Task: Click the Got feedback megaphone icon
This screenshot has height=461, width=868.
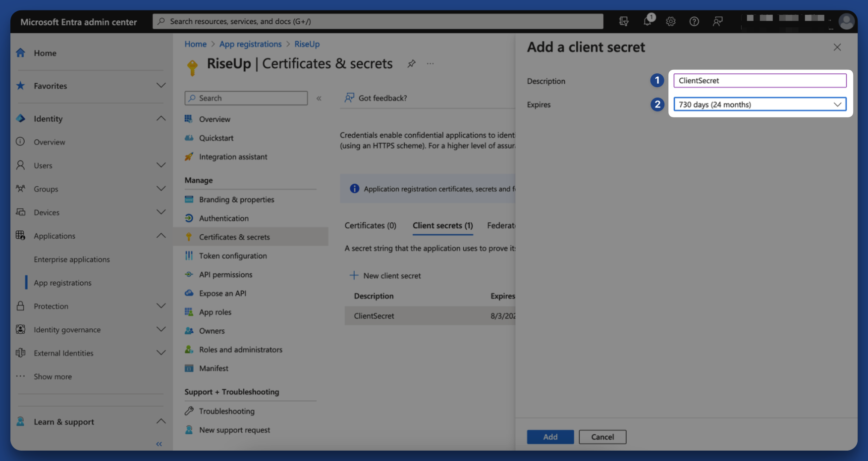Action: 350,98
